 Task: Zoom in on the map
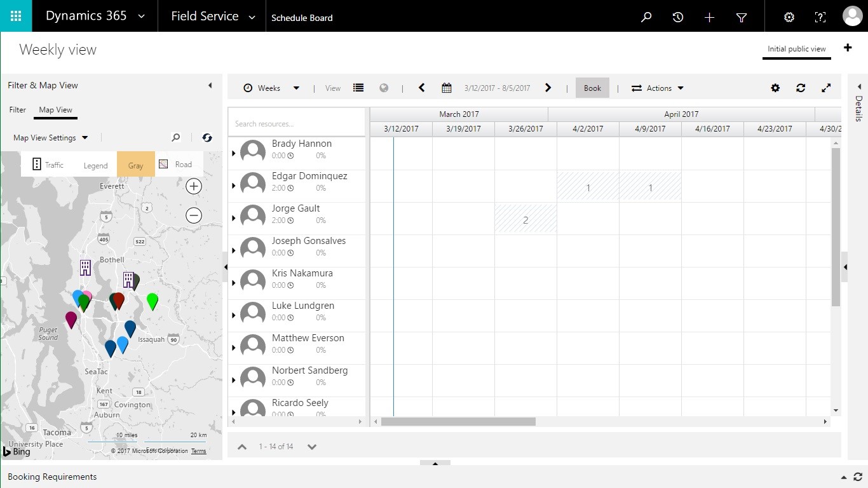(194, 186)
